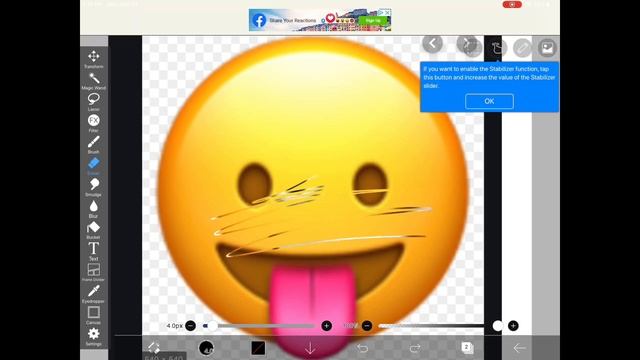
Task: Open the Canvas tool
Action: pos(93,315)
